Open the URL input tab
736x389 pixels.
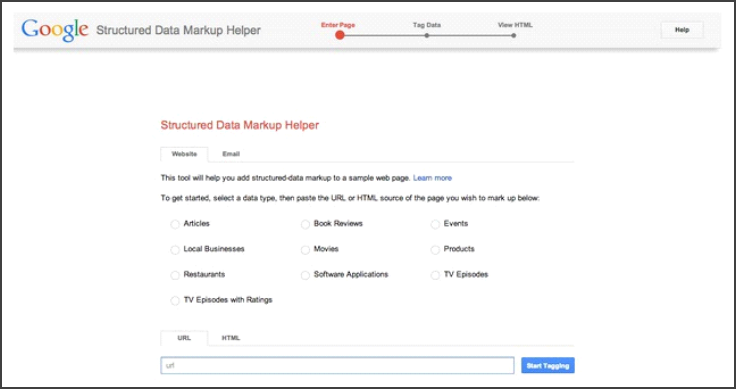point(184,338)
